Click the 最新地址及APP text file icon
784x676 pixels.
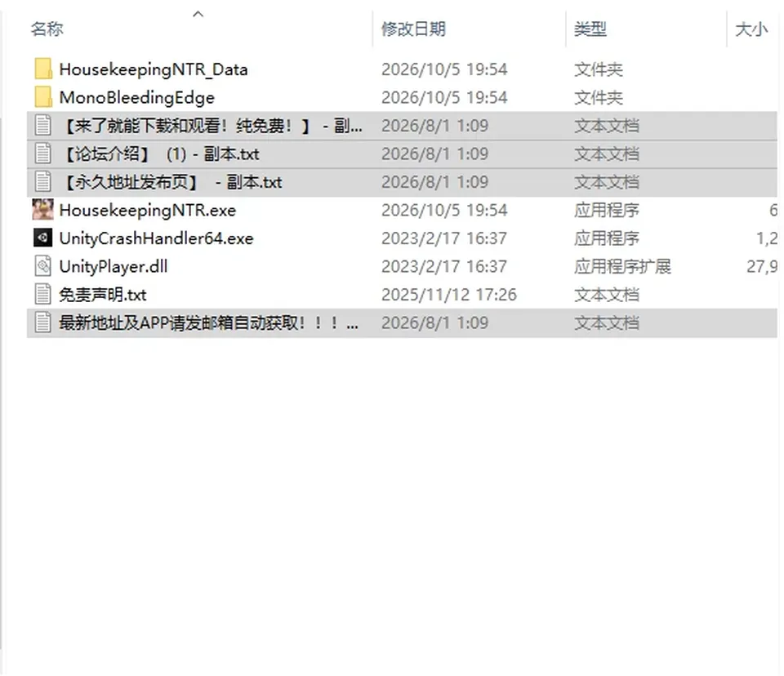click(x=43, y=322)
